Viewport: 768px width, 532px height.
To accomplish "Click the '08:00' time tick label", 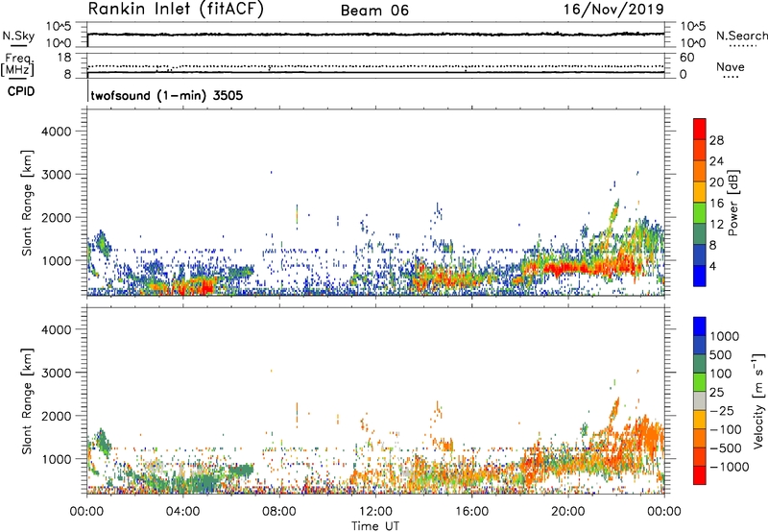I will pyautogui.click(x=279, y=512).
